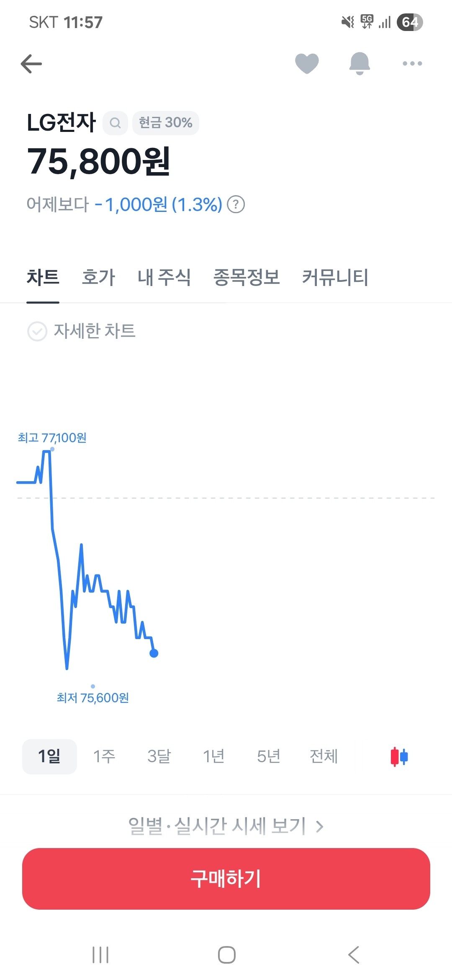Select the 1일 chart period
The width and height of the screenshot is (452, 980).
(x=49, y=756)
